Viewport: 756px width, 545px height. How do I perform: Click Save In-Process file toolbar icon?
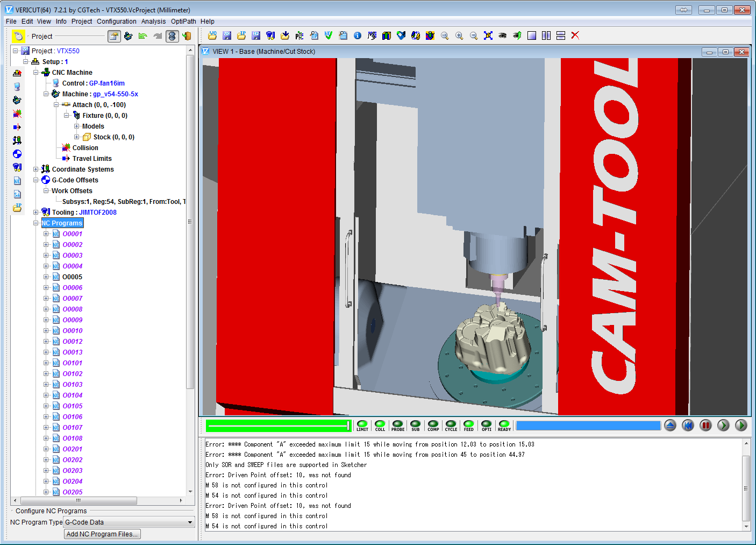click(256, 36)
